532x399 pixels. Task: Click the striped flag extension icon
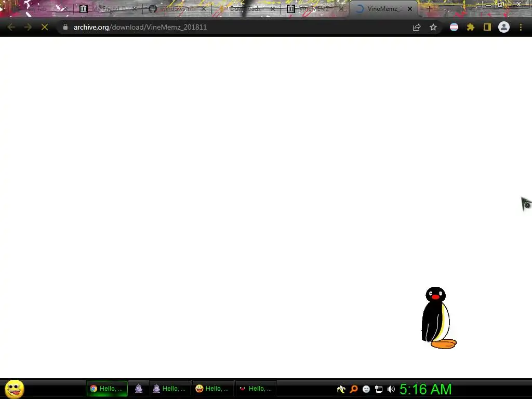click(x=454, y=27)
